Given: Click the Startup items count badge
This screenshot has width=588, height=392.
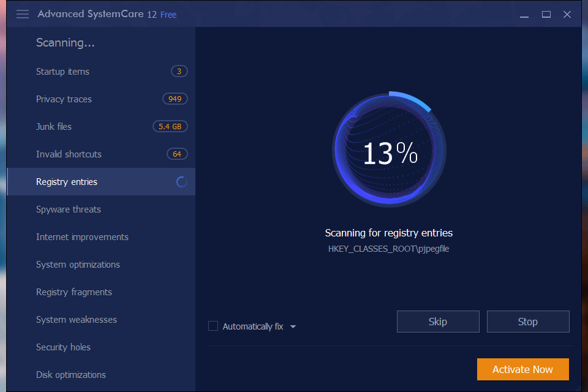Looking at the screenshot, I should coord(179,71).
